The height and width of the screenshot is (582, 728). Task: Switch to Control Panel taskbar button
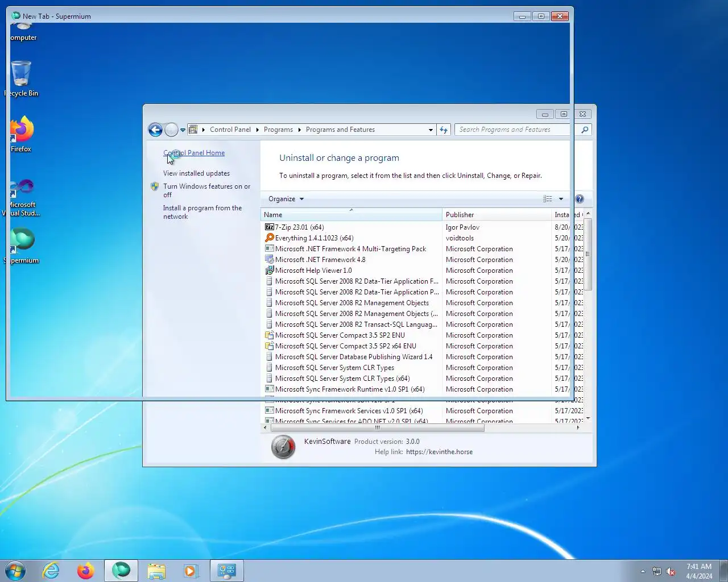coord(226,571)
